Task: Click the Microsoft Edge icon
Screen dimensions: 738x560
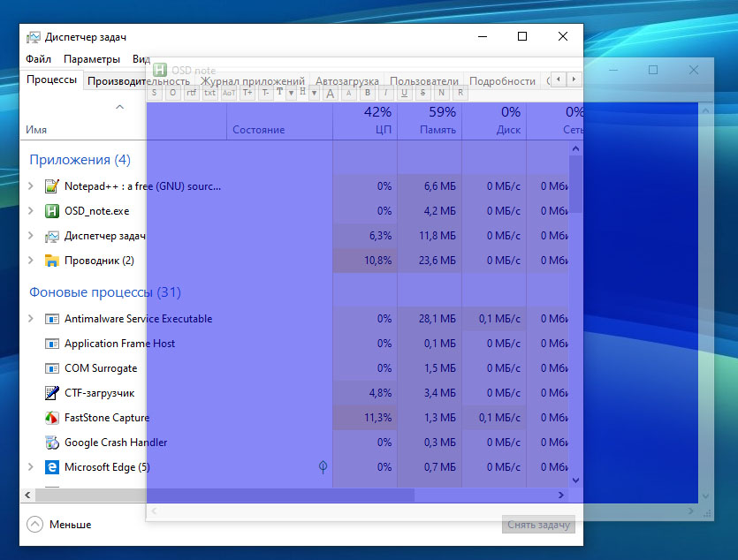Action: (52, 467)
